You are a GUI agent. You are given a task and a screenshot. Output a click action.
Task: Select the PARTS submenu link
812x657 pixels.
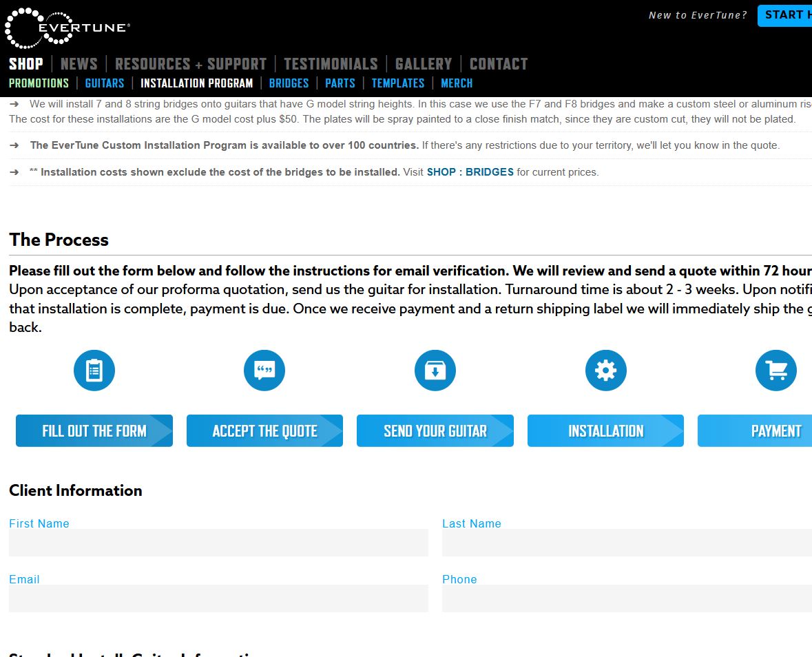[x=340, y=83]
